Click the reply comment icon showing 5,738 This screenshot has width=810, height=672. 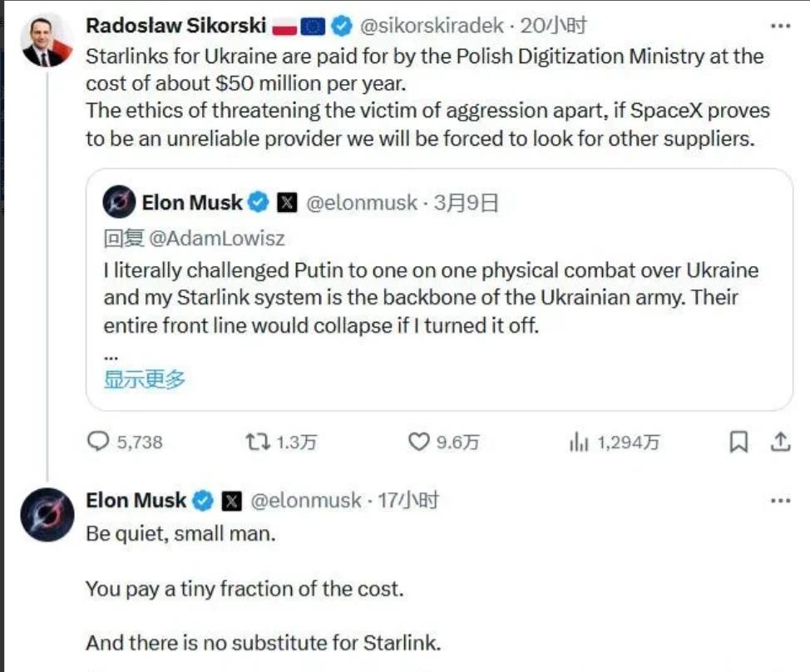click(99, 442)
